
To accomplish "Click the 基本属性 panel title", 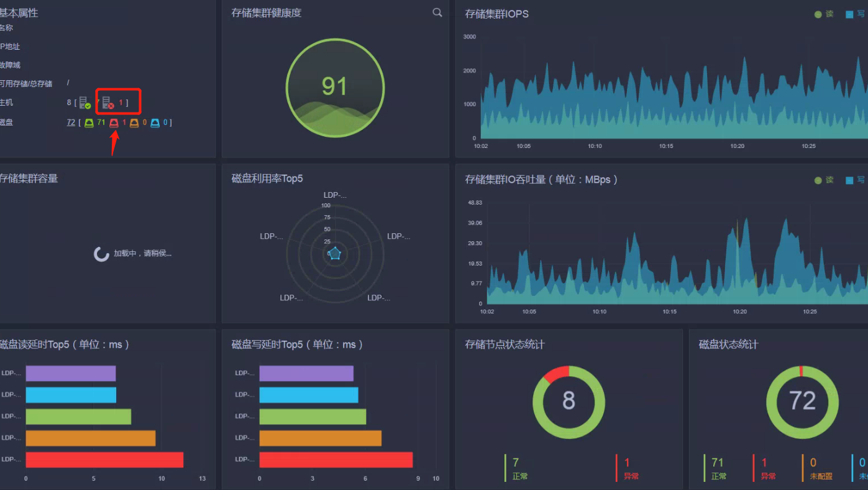I will click(19, 13).
